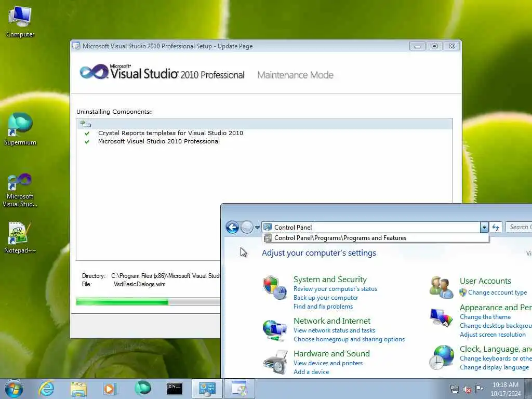Screen dimensions: 532x399
Task: Open Appearance and Personalization category
Action: 496,308
